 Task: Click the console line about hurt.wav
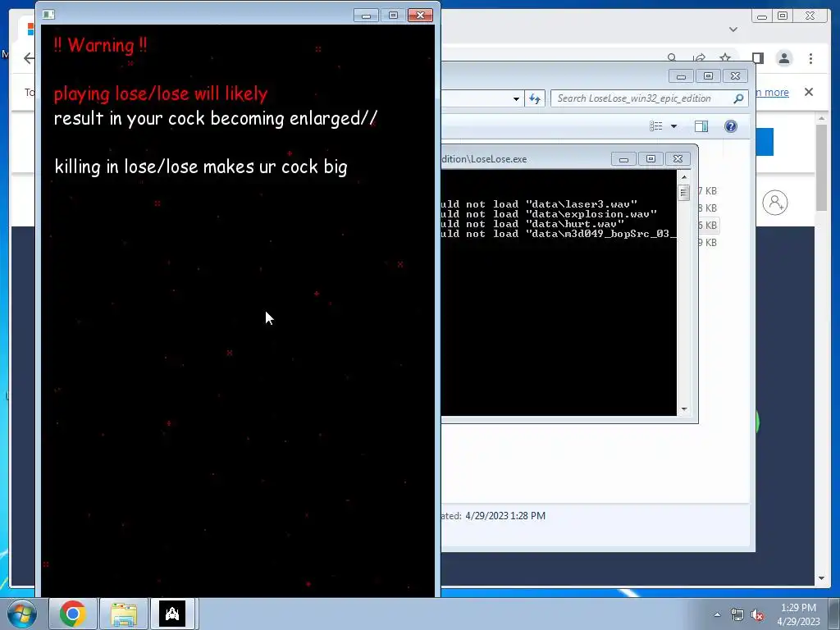pyautogui.click(x=533, y=224)
